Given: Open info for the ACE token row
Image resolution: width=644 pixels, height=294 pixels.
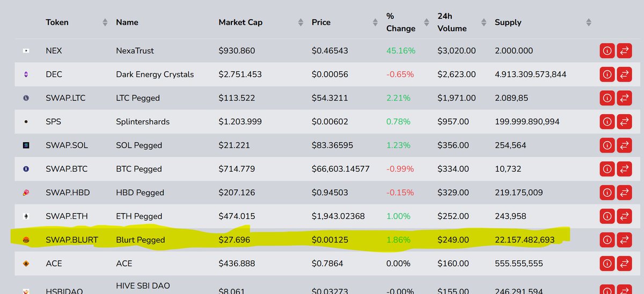Looking at the screenshot, I should pyautogui.click(x=608, y=263).
